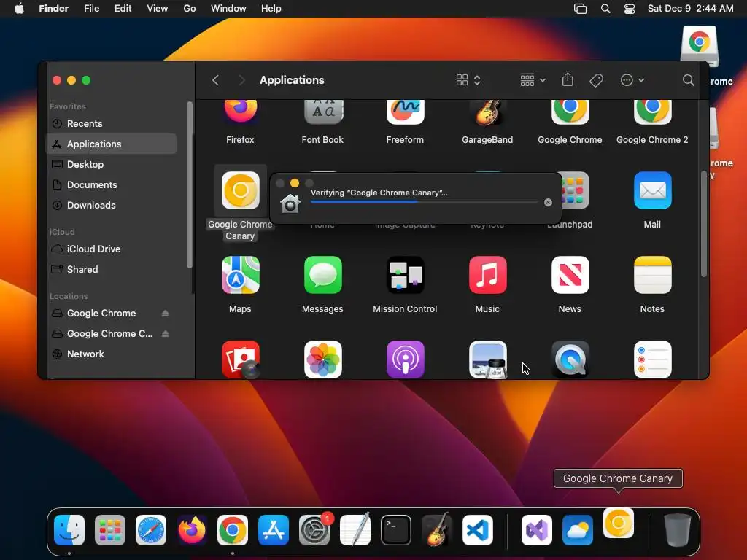Select the Freeform app icon
This screenshot has height=560, width=747.
point(405,112)
